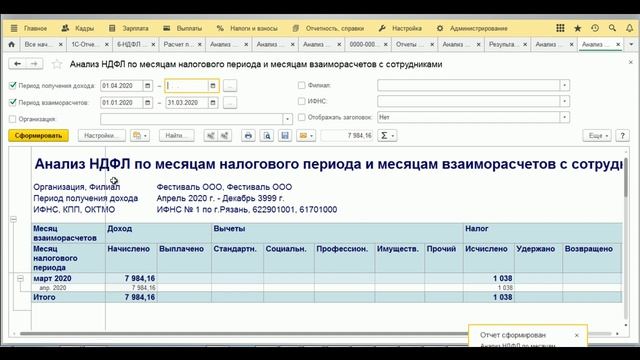Open help question mark button
This screenshot has width=640, height=360.
point(622,136)
